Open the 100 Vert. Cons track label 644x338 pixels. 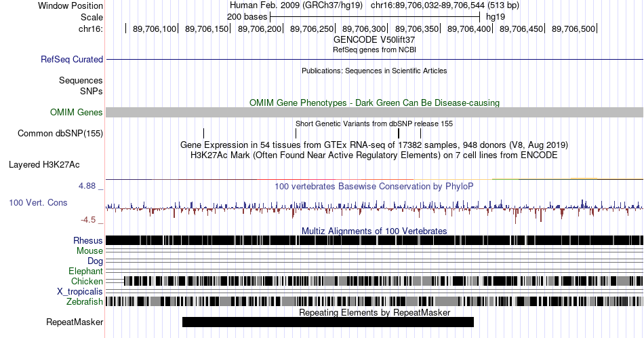click(x=38, y=202)
